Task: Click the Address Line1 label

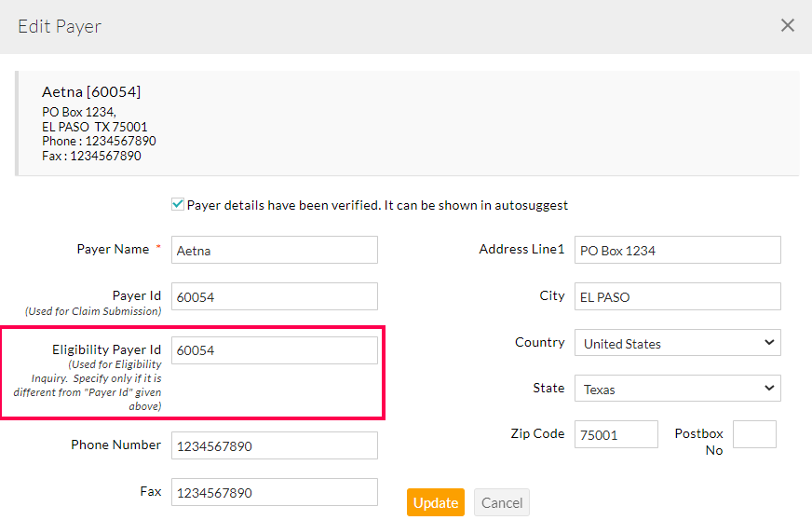Action: 521,249
